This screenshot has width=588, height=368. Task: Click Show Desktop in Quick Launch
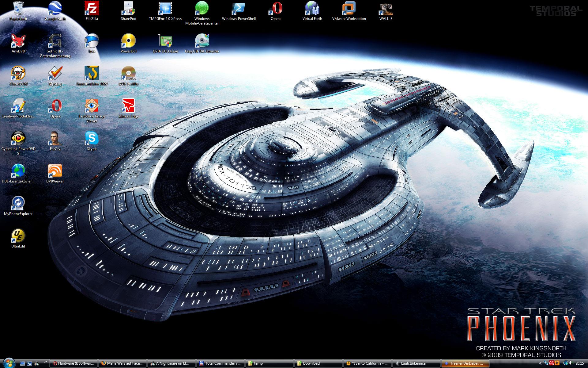coord(22,363)
